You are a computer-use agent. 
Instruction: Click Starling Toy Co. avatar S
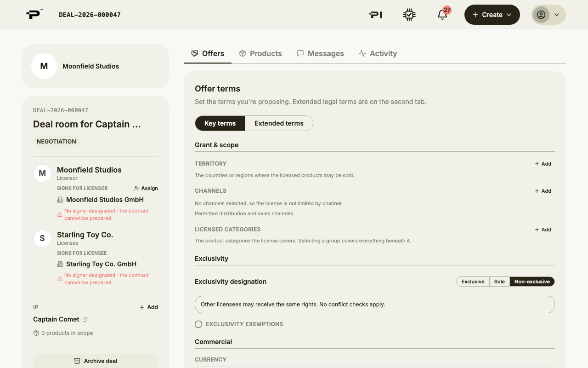[x=42, y=238]
